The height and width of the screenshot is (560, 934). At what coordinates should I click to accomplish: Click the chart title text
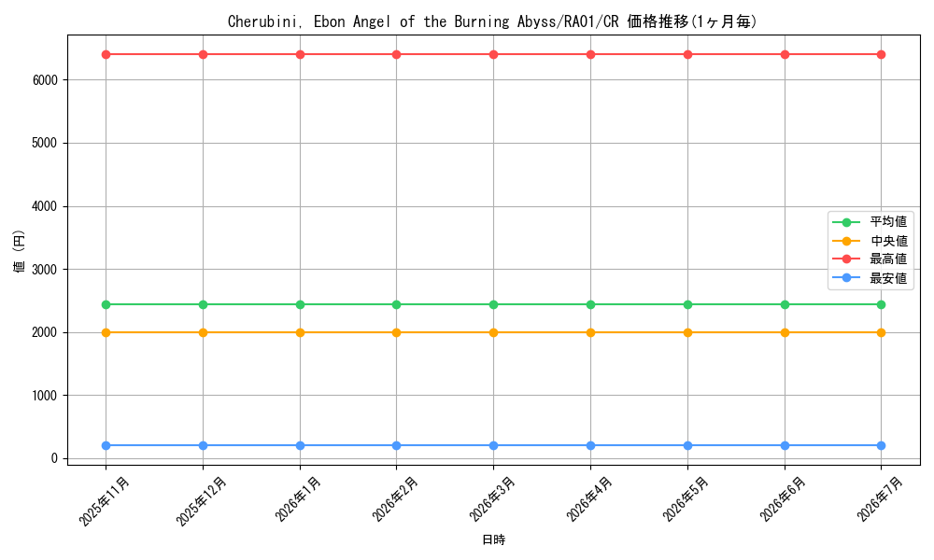pos(492,22)
